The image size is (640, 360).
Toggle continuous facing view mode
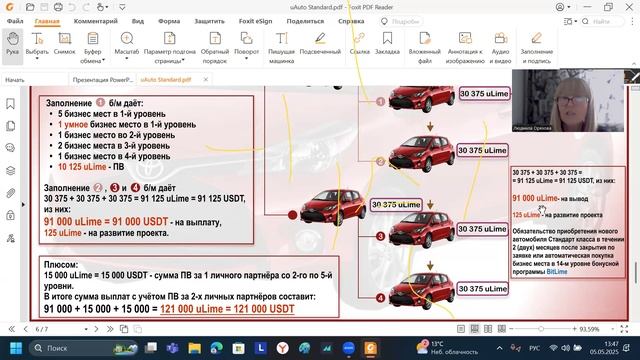[x=502, y=329]
